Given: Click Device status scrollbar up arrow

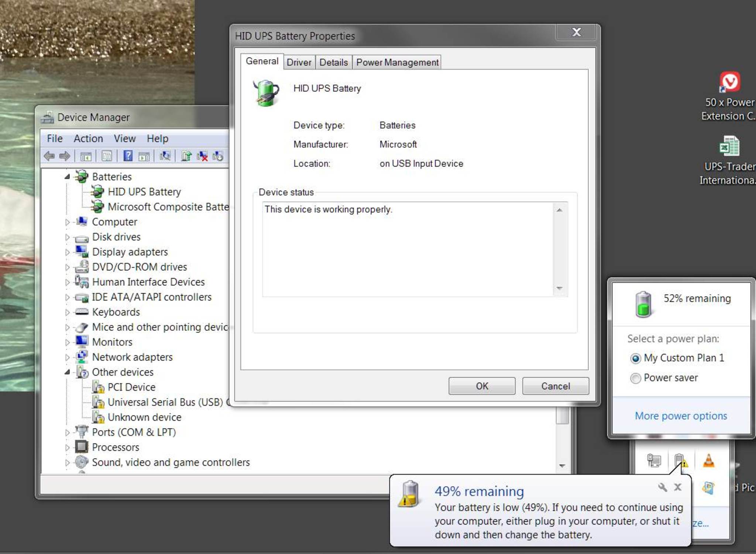Looking at the screenshot, I should tap(560, 210).
